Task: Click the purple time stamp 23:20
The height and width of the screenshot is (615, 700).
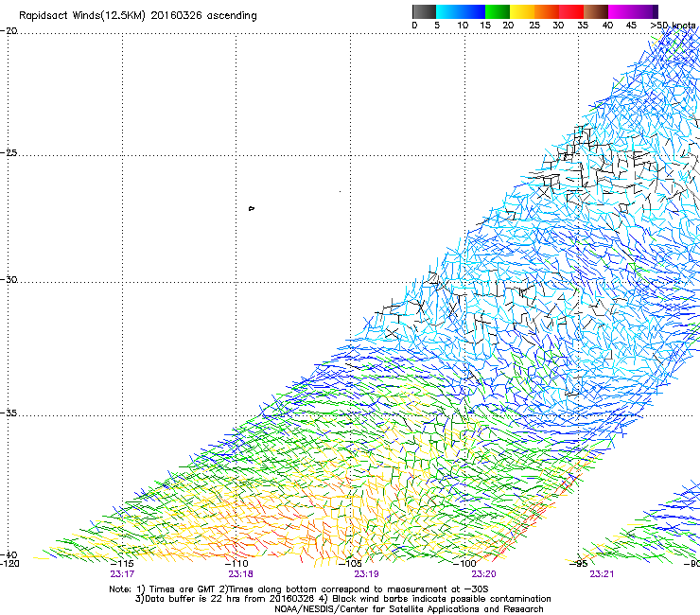Action: [x=484, y=574]
